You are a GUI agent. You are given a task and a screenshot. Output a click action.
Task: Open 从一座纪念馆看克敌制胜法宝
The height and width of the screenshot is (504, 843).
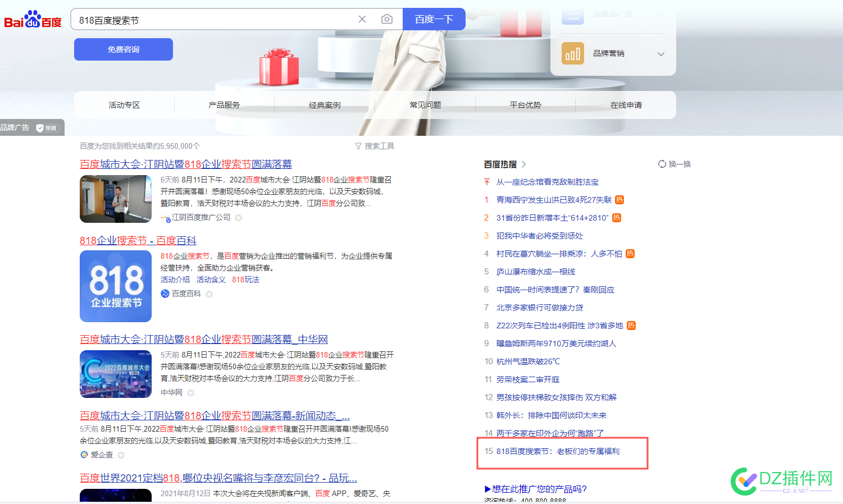(548, 182)
